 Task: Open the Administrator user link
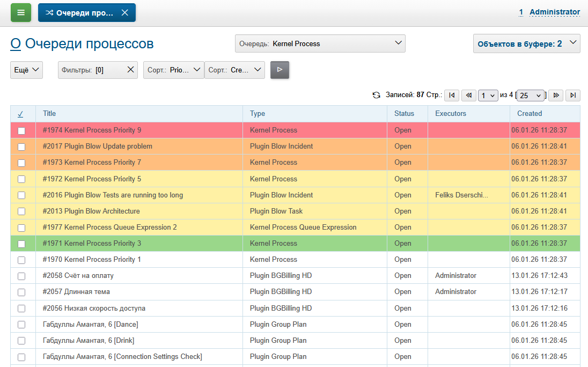(x=554, y=12)
